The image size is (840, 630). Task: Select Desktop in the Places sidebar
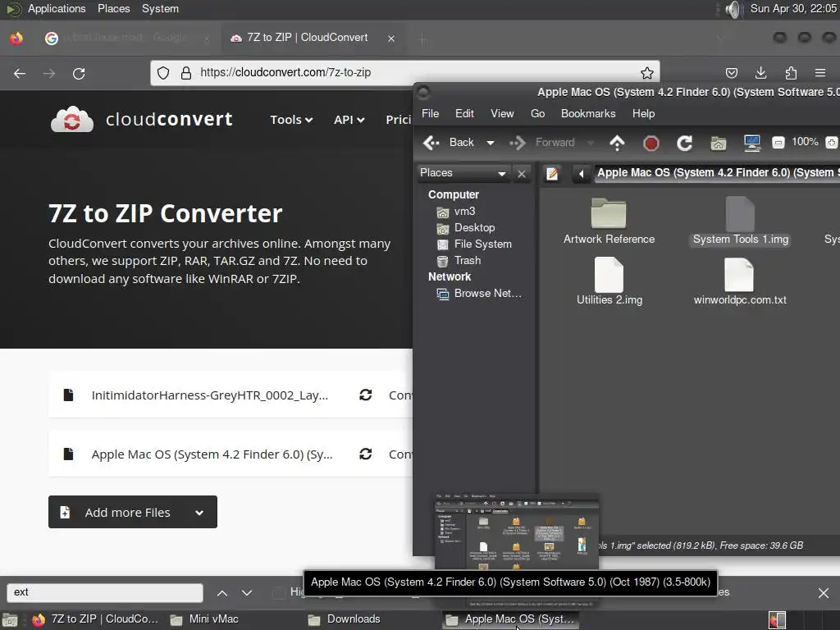pos(466,228)
